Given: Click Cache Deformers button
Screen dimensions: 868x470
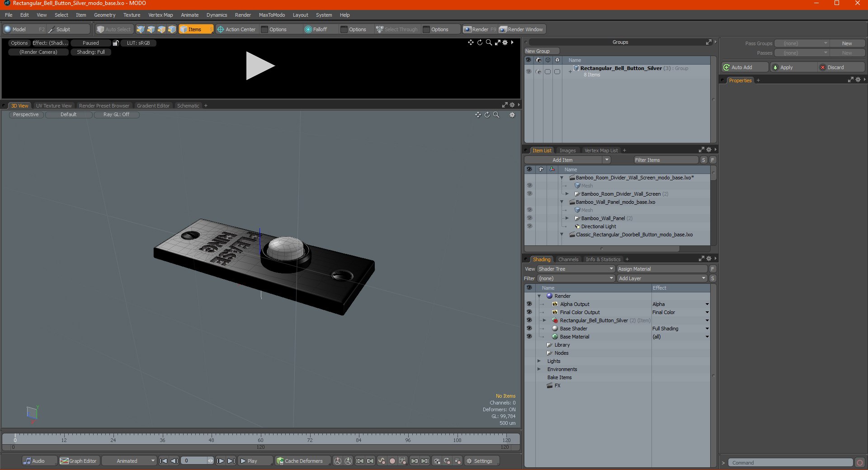Looking at the screenshot, I should click(302, 461).
